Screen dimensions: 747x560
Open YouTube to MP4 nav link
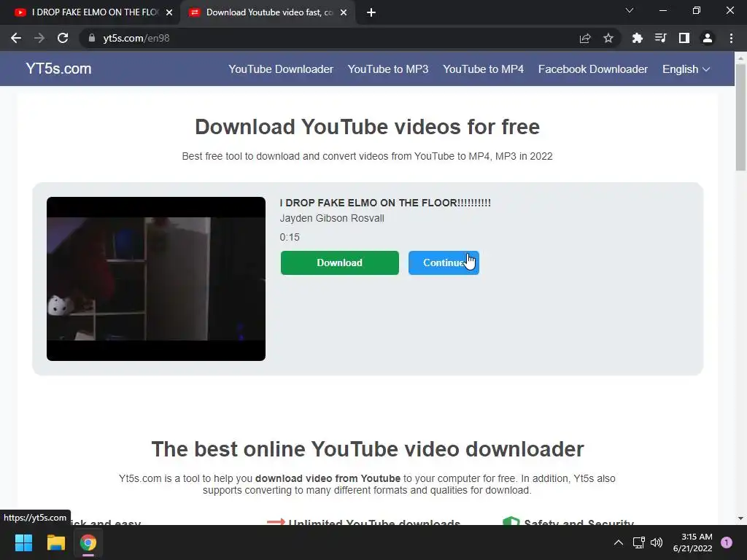coord(483,69)
